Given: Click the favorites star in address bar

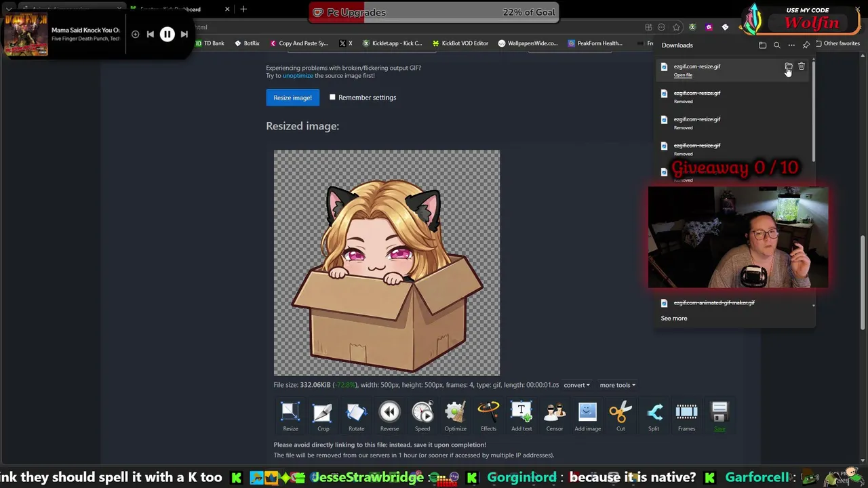Looking at the screenshot, I should click(x=676, y=27).
